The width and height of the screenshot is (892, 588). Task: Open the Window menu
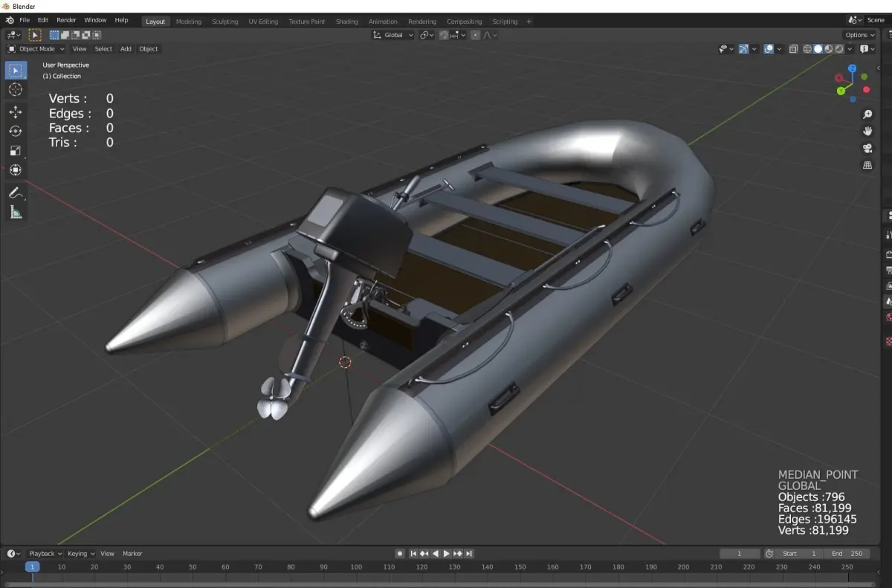(x=95, y=20)
